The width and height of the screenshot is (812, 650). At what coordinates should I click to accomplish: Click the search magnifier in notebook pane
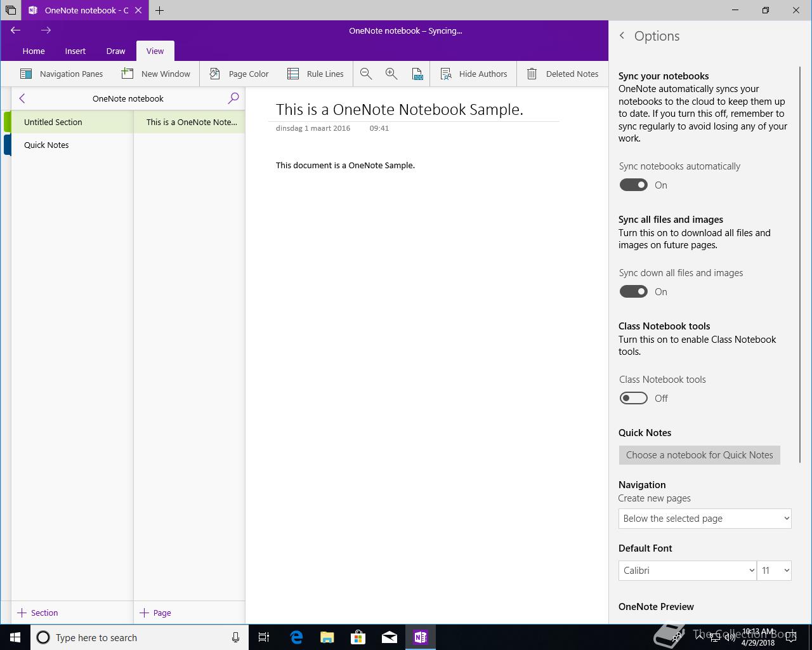[233, 98]
